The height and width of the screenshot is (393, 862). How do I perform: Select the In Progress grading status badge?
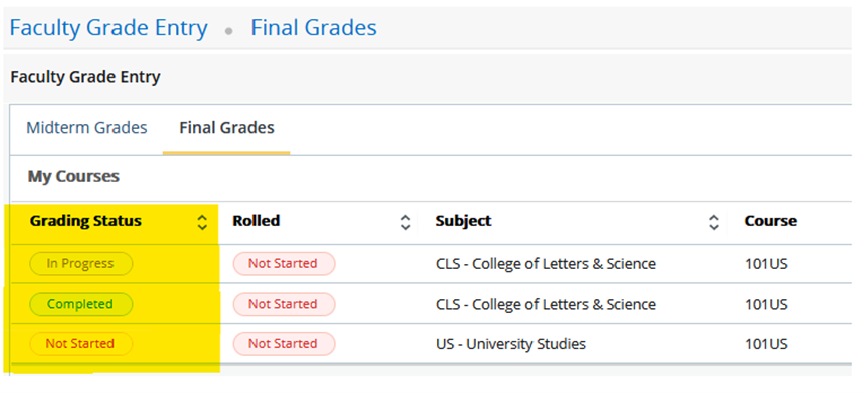click(x=81, y=264)
